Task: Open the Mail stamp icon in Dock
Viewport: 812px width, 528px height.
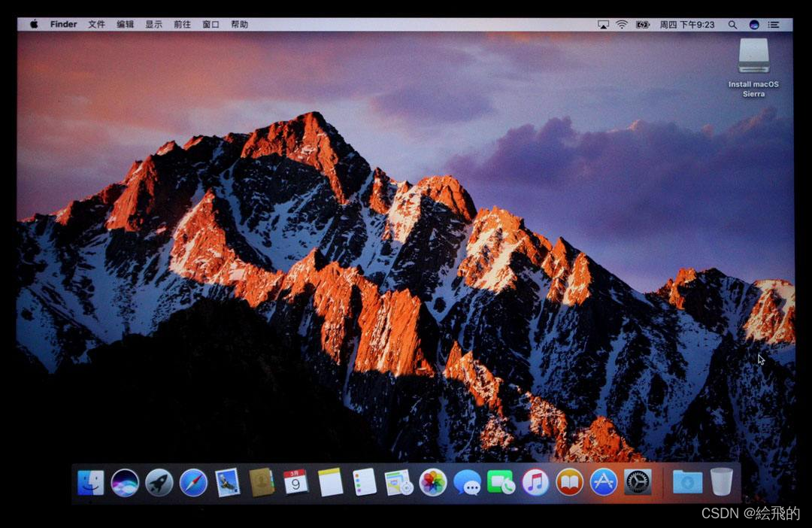Action: 227,482
